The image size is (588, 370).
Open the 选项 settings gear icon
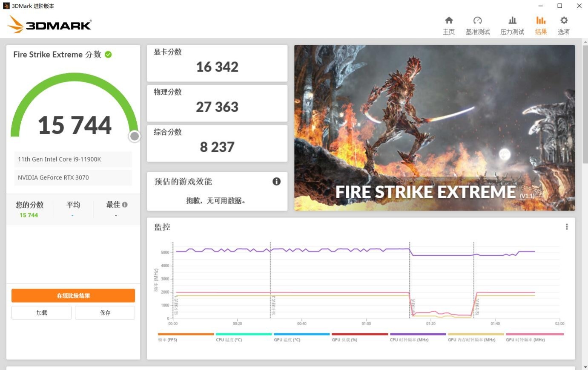pos(564,24)
